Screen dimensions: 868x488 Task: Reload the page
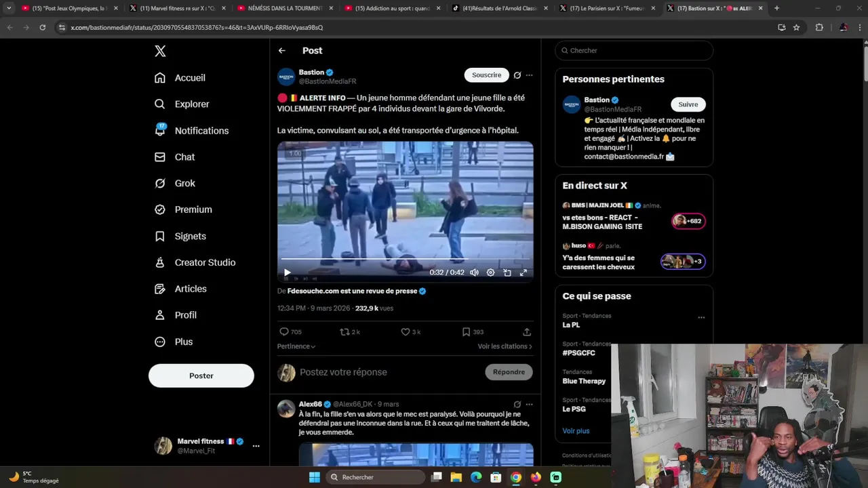tap(42, 28)
